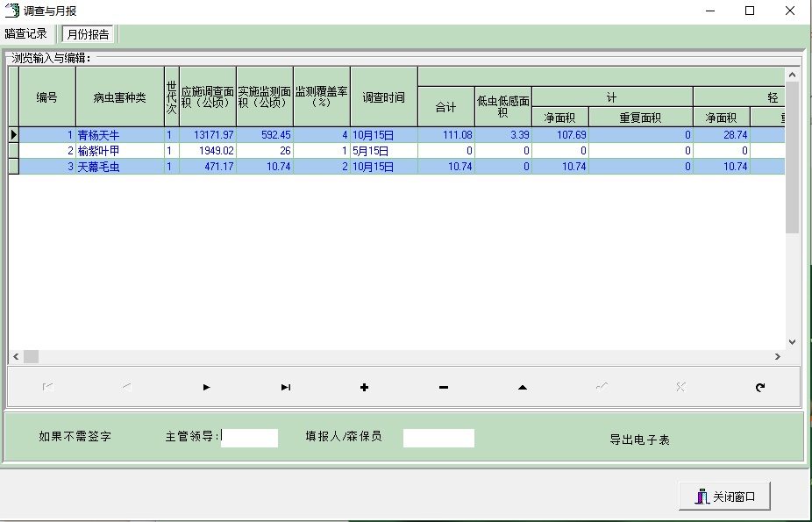
Task: Jump to last record navigator button
Action: coord(285,387)
